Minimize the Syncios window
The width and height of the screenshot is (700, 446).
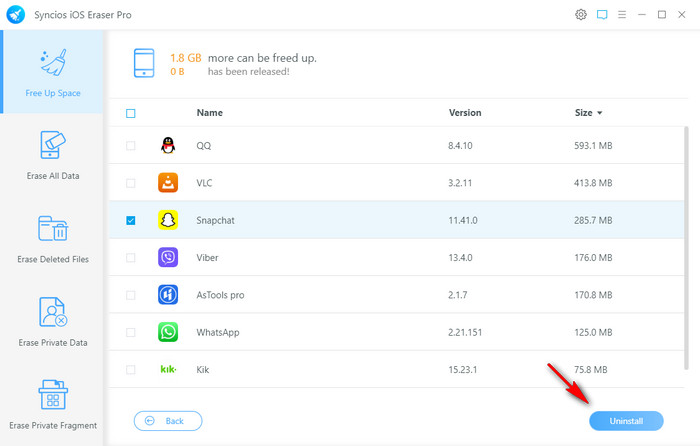pos(642,15)
